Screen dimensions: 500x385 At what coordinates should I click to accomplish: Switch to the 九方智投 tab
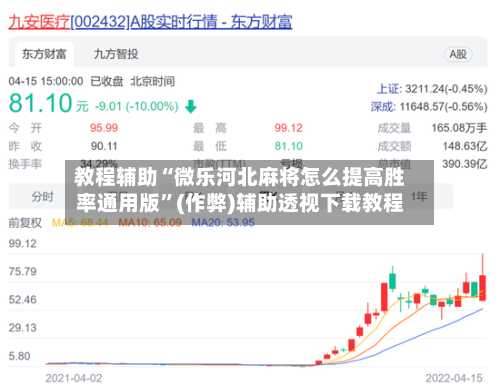[x=116, y=54]
